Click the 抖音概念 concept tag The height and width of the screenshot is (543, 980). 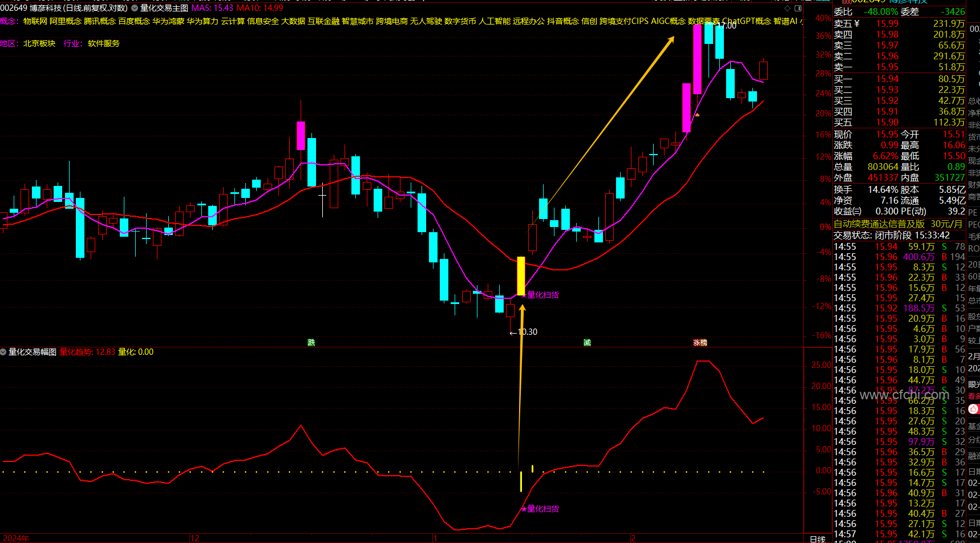coord(563,21)
